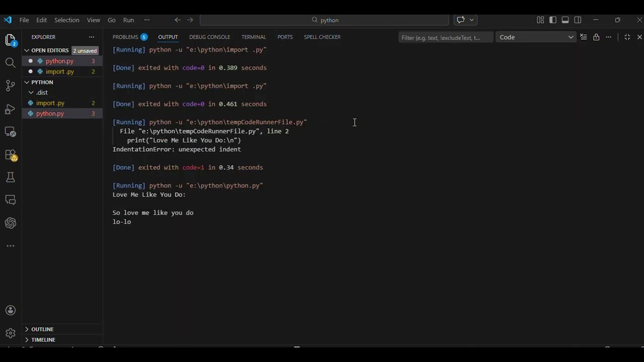Image resolution: width=644 pixels, height=362 pixels.
Task: Select python.py in Open Editors
Action: point(62,61)
